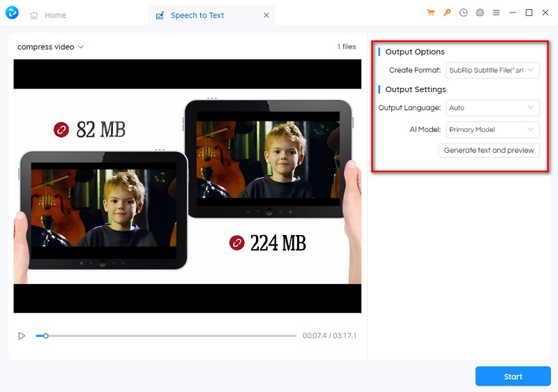Click the key registration icon
The width and height of the screenshot is (558, 392).
[447, 13]
